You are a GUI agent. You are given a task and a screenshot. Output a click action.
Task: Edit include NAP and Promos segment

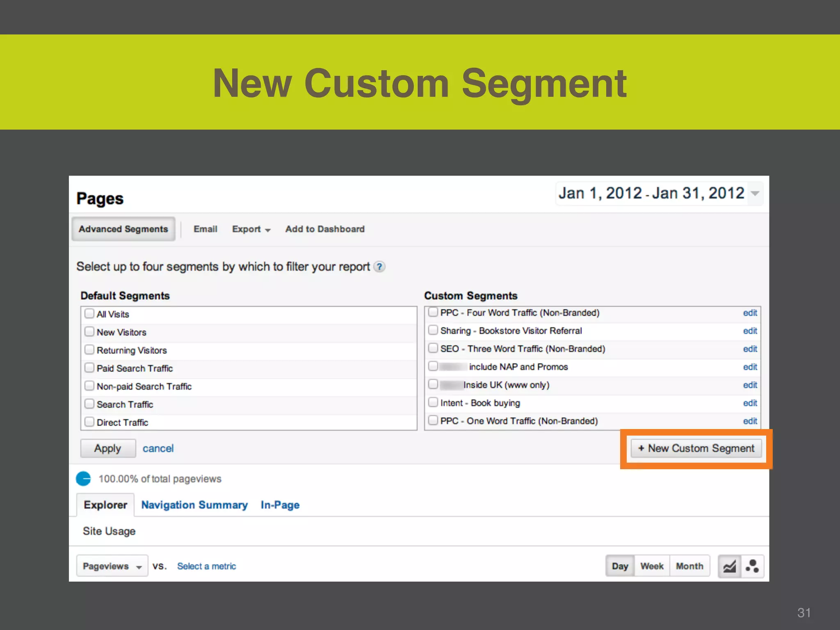click(x=750, y=367)
